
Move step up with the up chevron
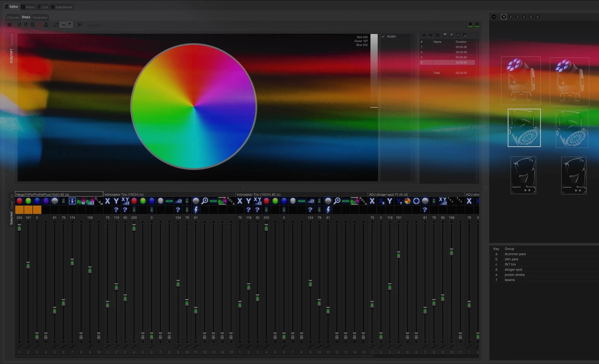coord(424,35)
